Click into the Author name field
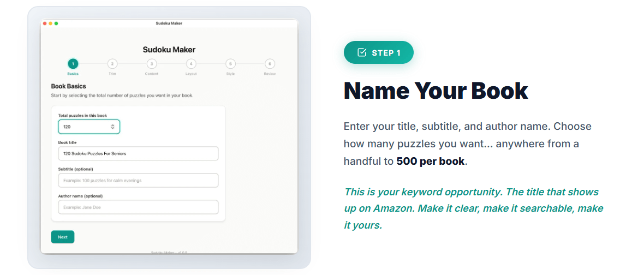Viewport: 644px width, 275px height. (138, 207)
